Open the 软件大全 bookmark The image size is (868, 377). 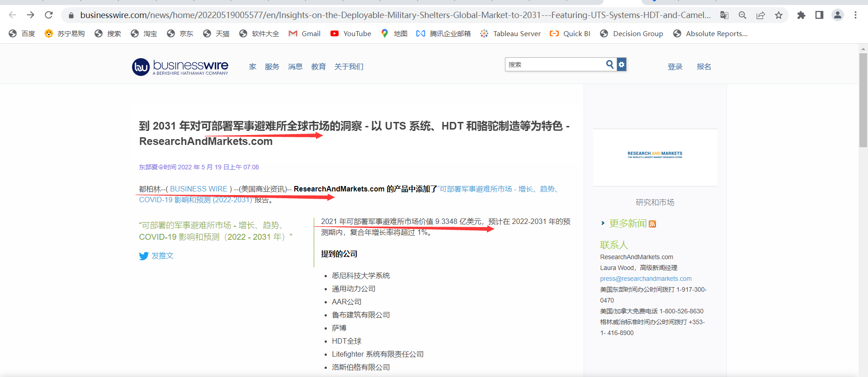pyautogui.click(x=259, y=33)
